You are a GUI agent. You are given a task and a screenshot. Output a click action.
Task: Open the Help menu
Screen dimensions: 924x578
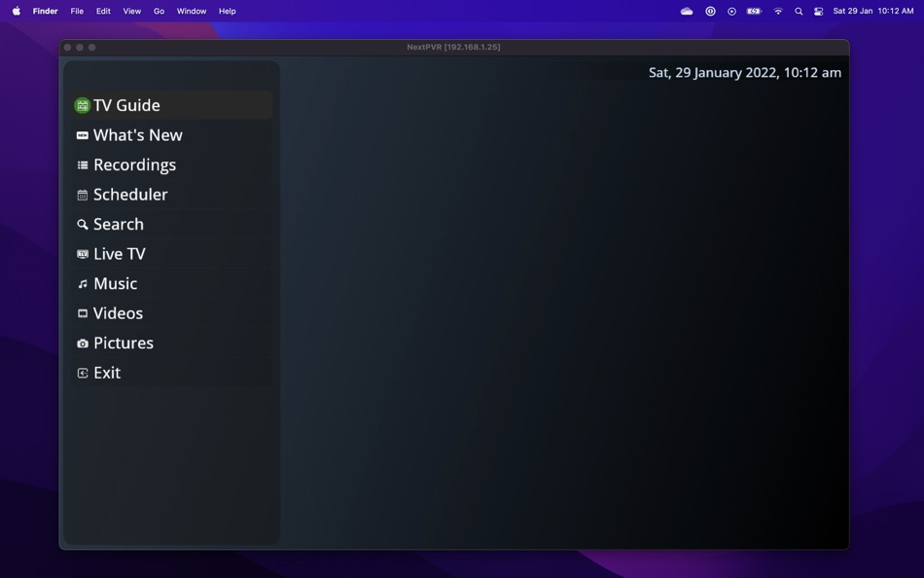click(x=227, y=11)
